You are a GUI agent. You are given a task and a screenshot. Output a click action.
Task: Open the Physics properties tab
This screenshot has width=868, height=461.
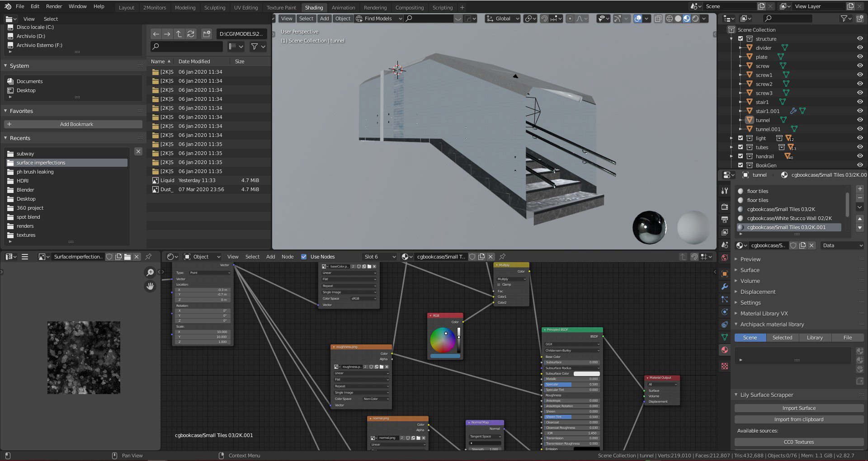(725, 312)
